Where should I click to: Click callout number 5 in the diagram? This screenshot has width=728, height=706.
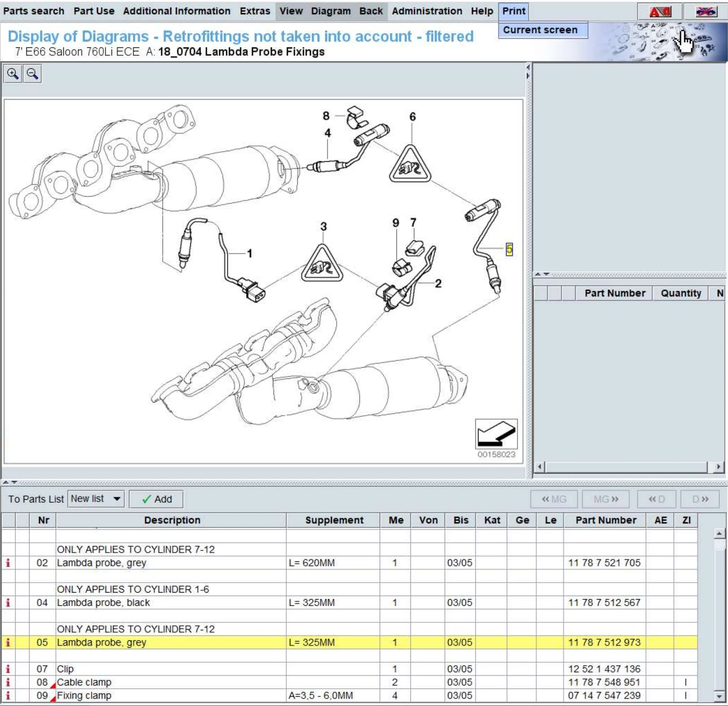[x=509, y=249]
